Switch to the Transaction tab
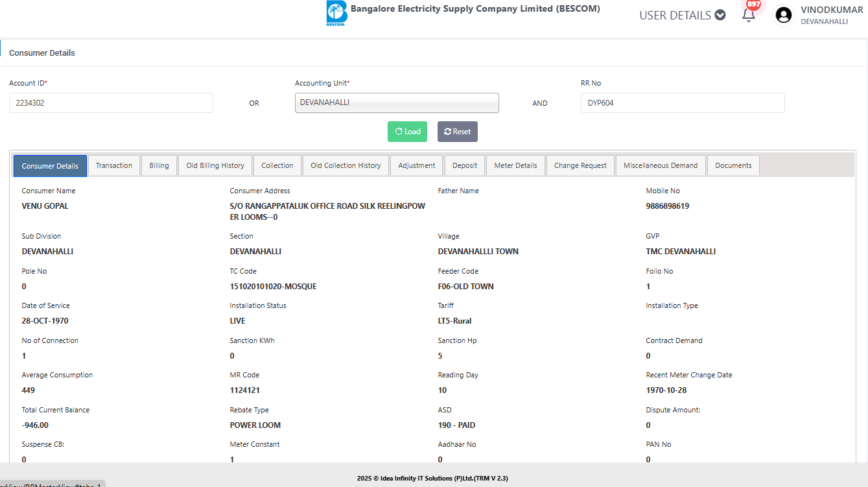The width and height of the screenshot is (868, 487). (114, 165)
